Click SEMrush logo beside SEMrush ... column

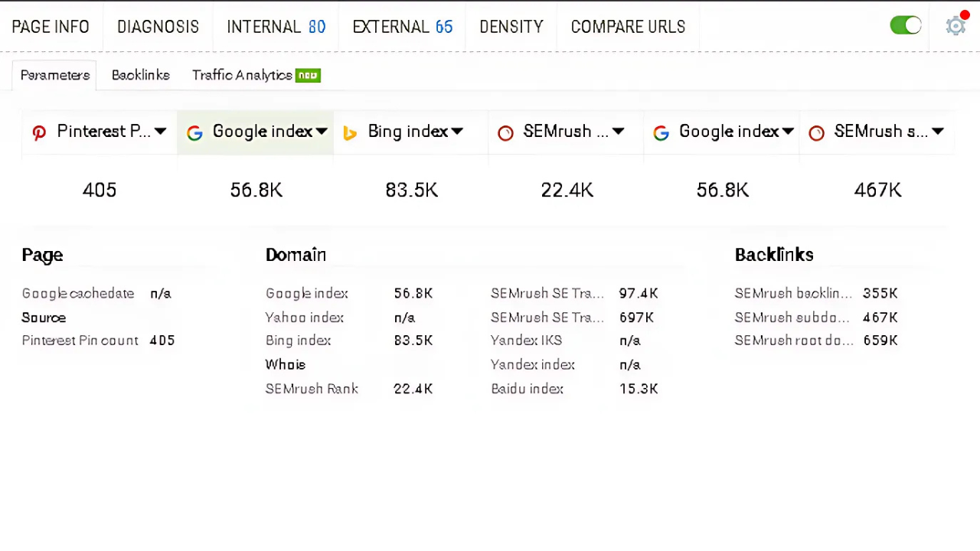point(505,132)
